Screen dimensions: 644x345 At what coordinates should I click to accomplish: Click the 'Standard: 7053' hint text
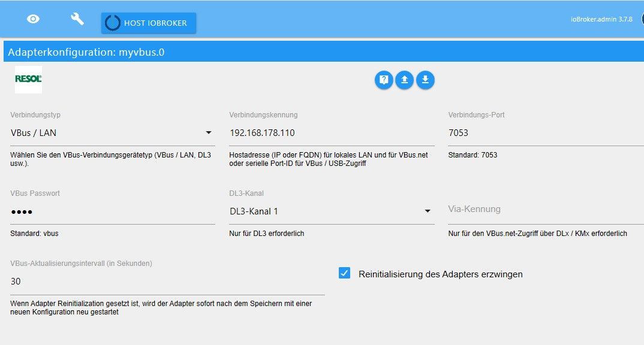pos(473,155)
